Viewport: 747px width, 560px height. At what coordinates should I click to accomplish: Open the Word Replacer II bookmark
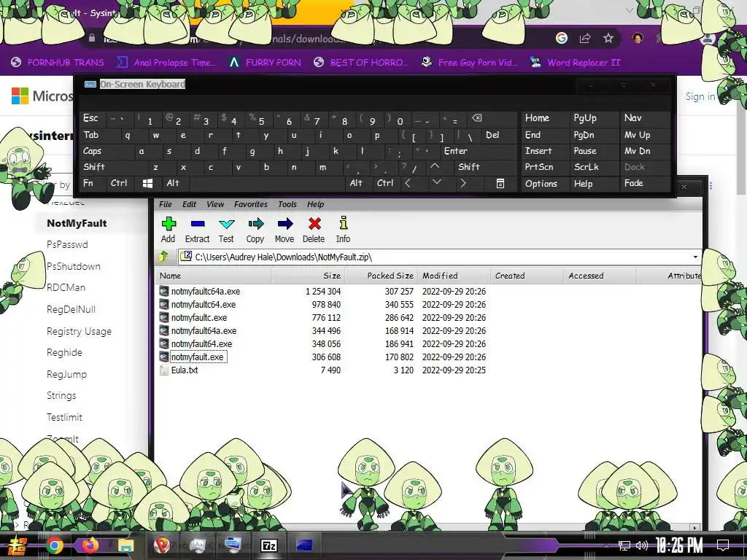click(x=576, y=63)
